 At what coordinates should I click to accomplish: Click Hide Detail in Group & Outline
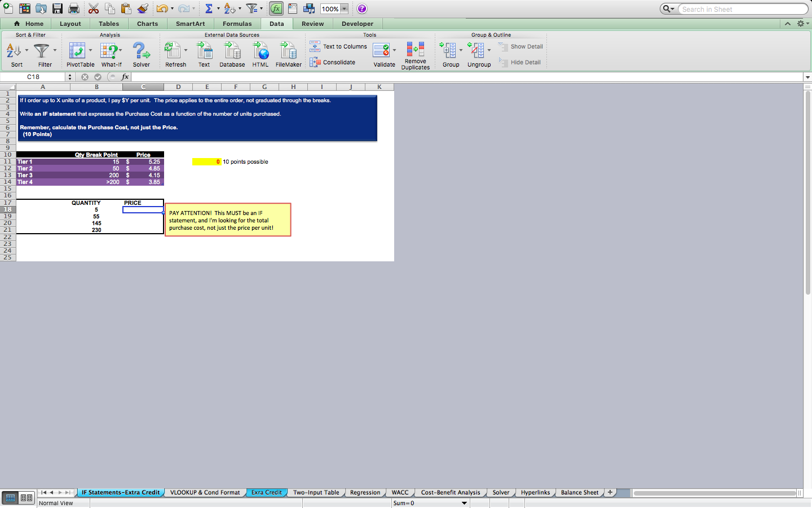519,62
